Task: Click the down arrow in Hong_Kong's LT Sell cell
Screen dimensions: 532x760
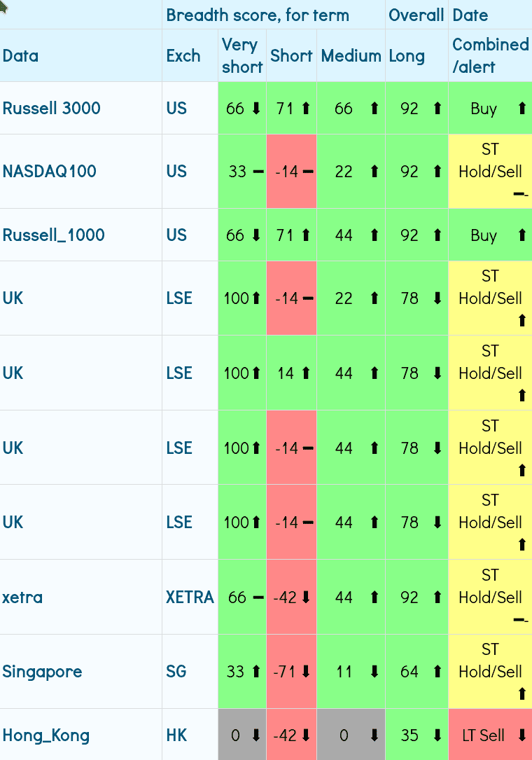Action: [521, 735]
